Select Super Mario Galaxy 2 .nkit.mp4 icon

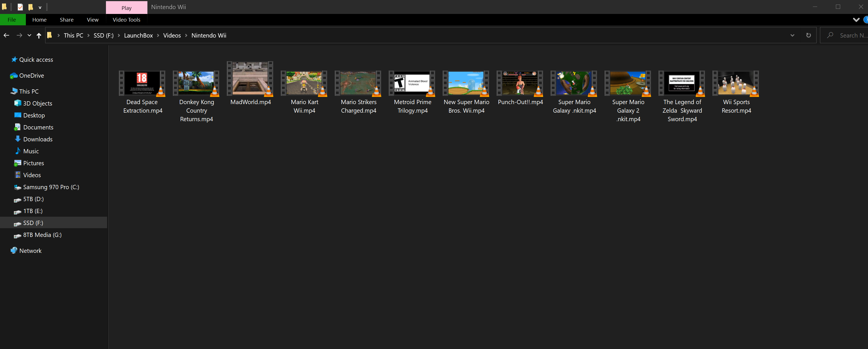coord(628,83)
